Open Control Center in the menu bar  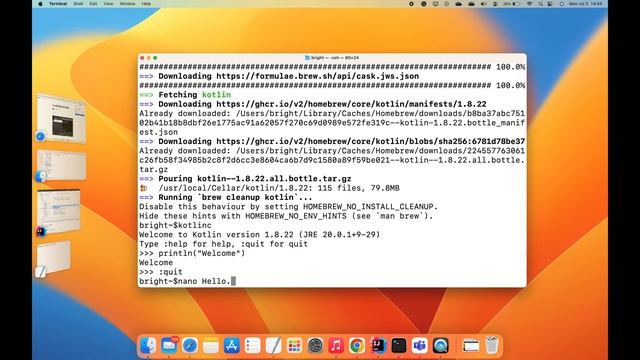(x=550, y=4)
